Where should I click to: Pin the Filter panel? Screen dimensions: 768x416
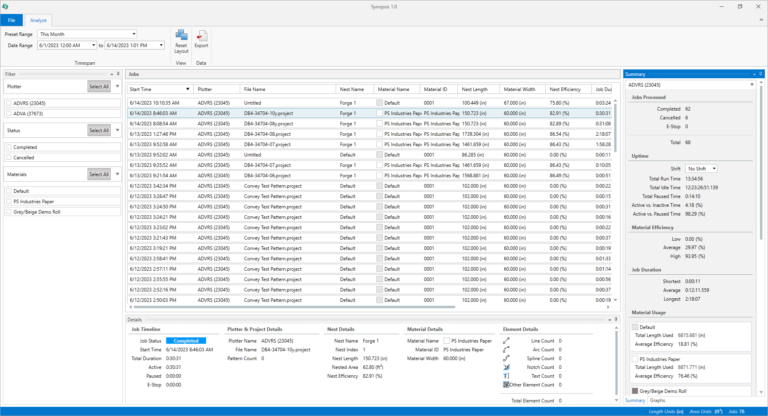click(x=118, y=74)
